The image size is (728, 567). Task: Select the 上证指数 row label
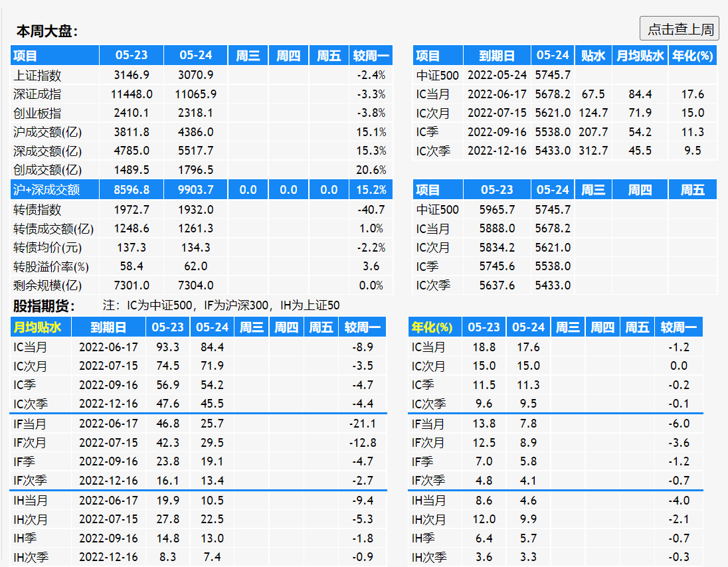coord(37,76)
